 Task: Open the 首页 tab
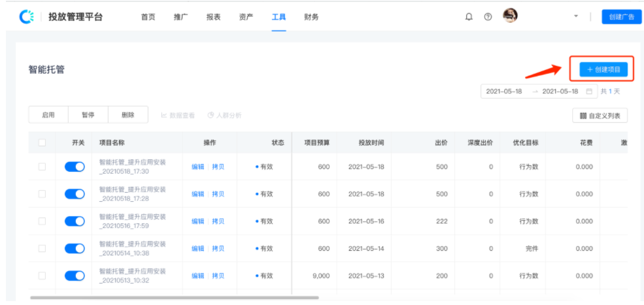coord(148,17)
